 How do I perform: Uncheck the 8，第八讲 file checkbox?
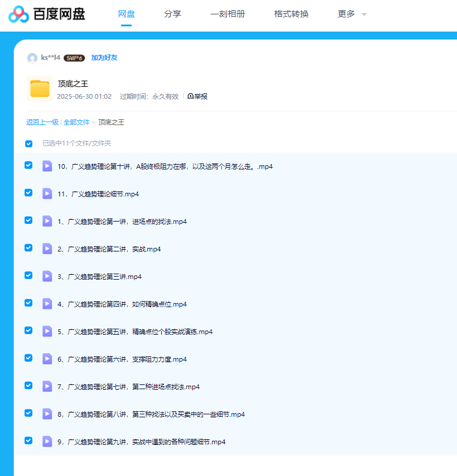pos(29,413)
